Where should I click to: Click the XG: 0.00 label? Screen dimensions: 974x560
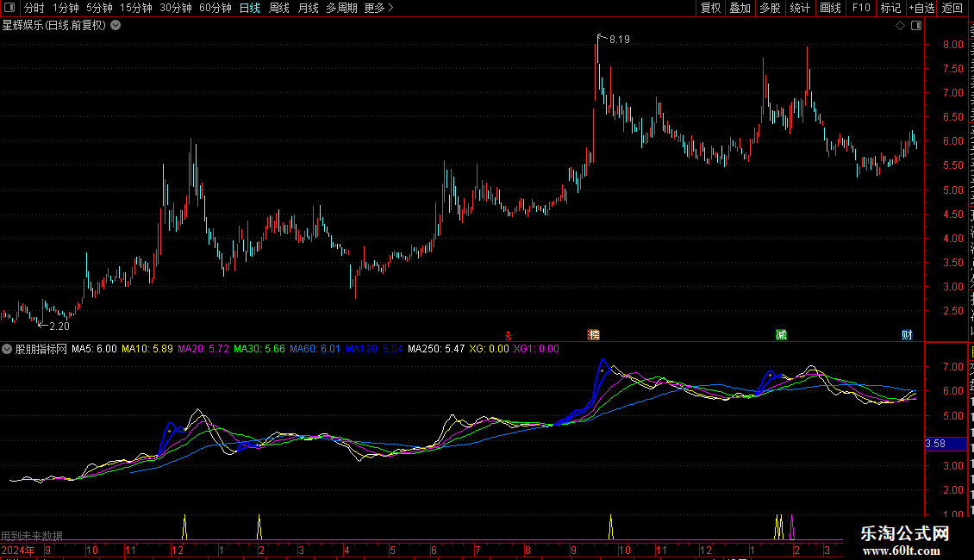pos(489,349)
